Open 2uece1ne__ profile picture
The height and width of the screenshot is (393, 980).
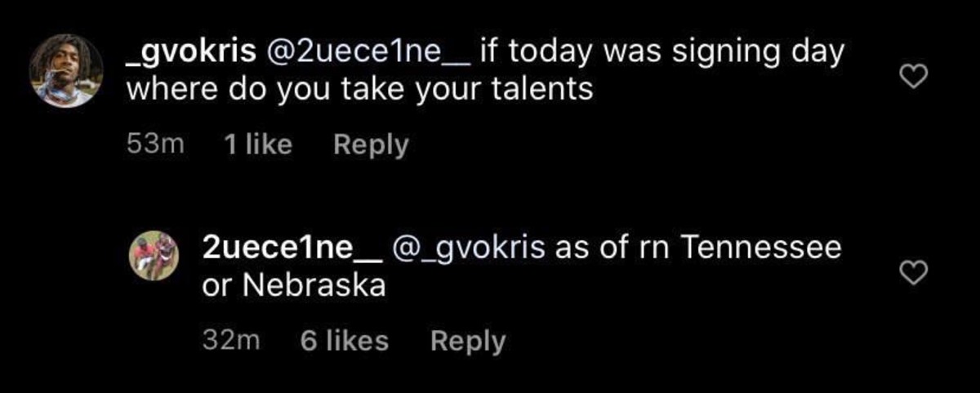coord(154,257)
